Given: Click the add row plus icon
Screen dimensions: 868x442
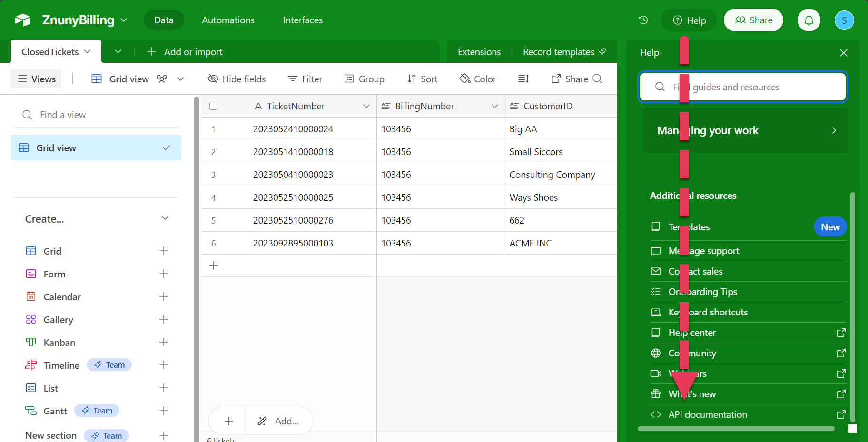Looking at the screenshot, I should (x=214, y=265).
